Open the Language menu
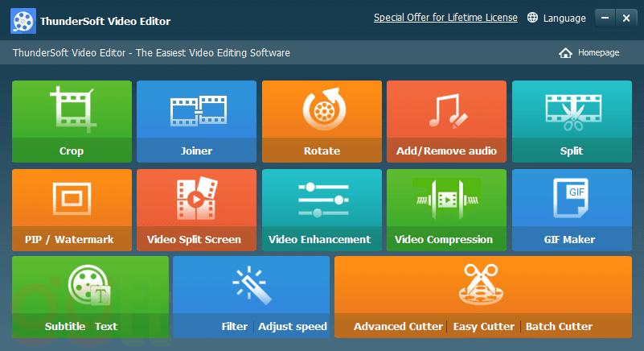Screen dimensions: 644x351 [556, 18]
